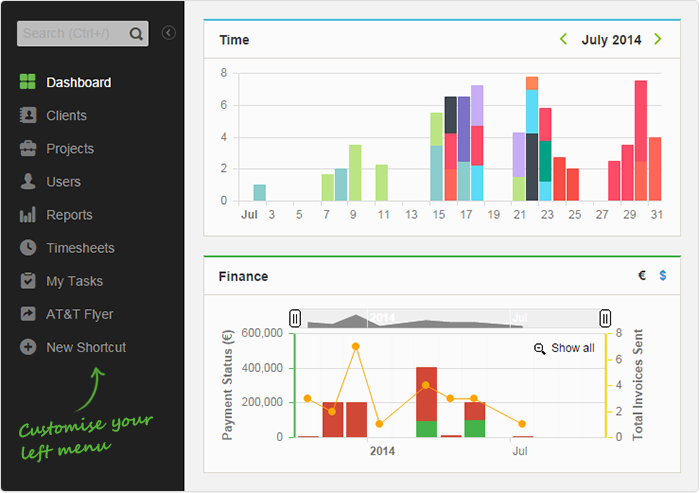Click the July 2014 month label
This screenshot has width=700, height=493.
tap(611, 40)
